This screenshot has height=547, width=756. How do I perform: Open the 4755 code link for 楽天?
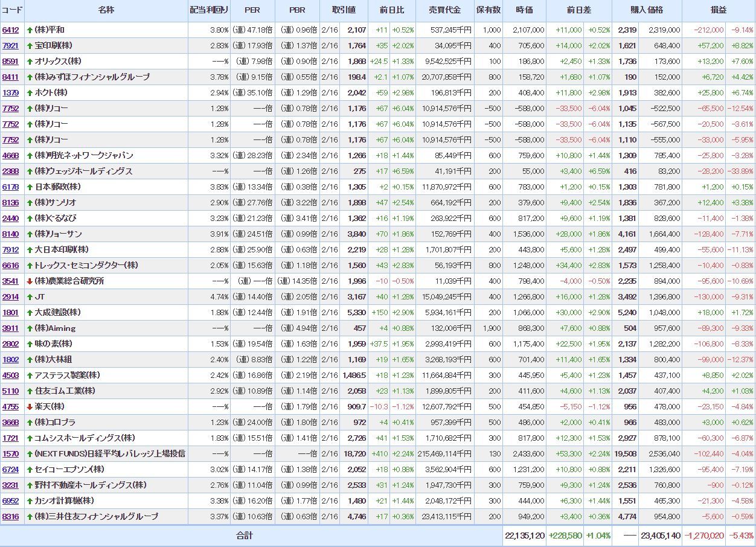(x=10, y=406)
